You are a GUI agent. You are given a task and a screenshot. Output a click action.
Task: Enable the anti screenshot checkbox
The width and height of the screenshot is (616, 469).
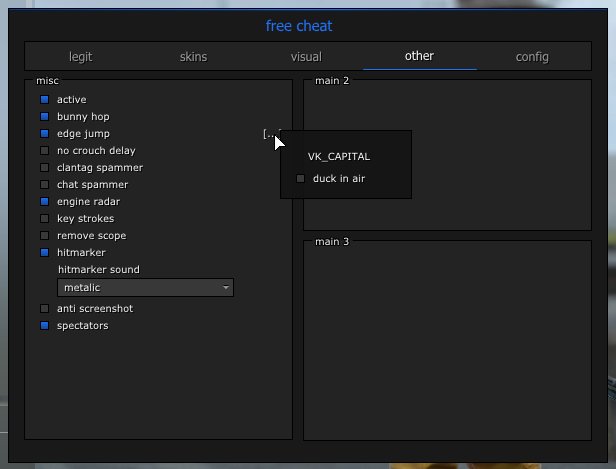tap(44, 309)
